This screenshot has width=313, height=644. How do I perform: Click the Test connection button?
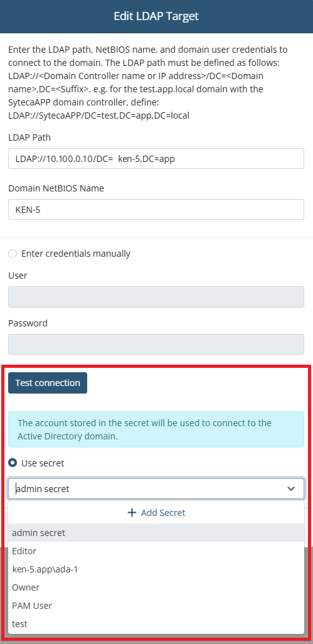pyautogui.click(x=48, y=383)
